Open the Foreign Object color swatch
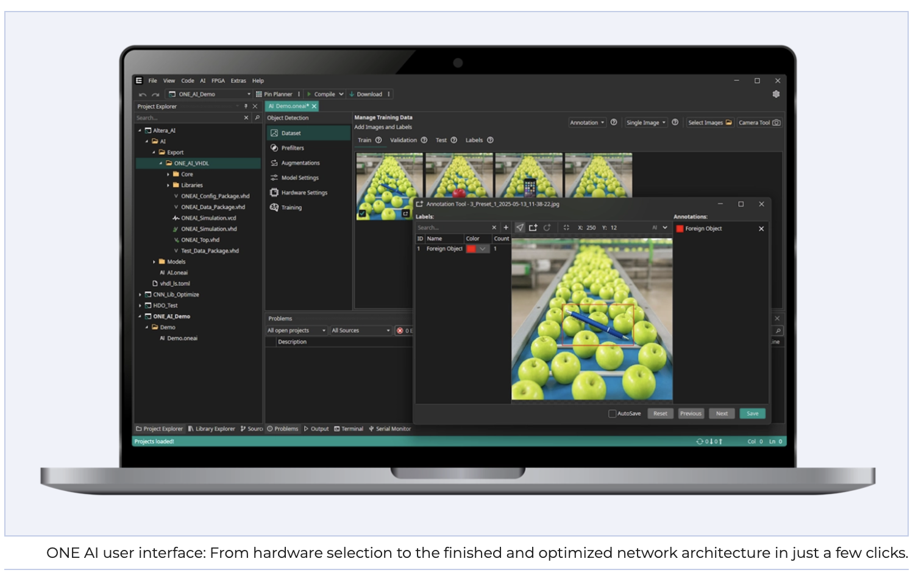The height and width of the screenshot is (581, 924). pyautogui.click(x=471, y=248)
